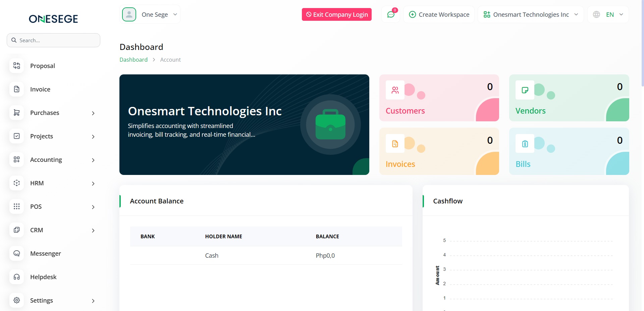Select CRM in the sidebar
This screenshot has height=311, width=644.
(37, 230)
